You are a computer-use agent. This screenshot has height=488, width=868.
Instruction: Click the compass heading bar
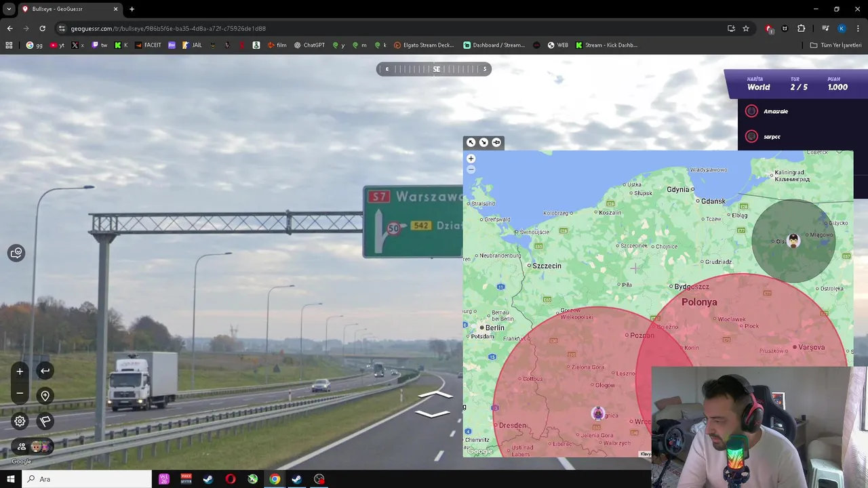(x=434, y=69)
